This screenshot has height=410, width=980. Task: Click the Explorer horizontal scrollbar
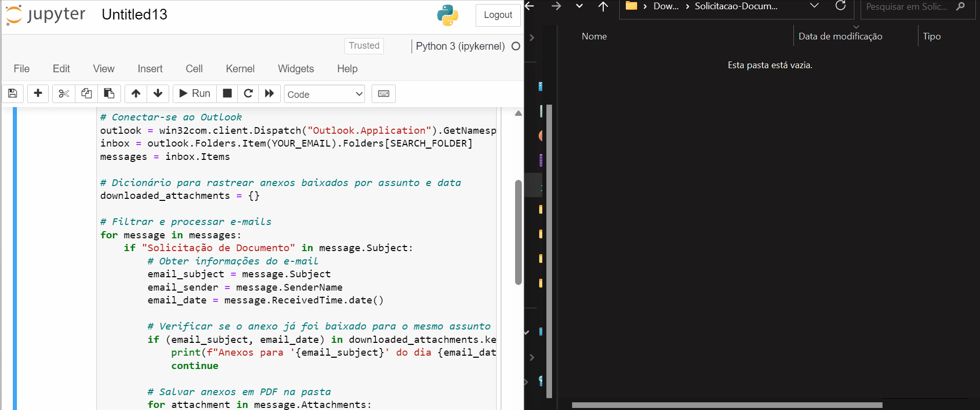point(727,405)
